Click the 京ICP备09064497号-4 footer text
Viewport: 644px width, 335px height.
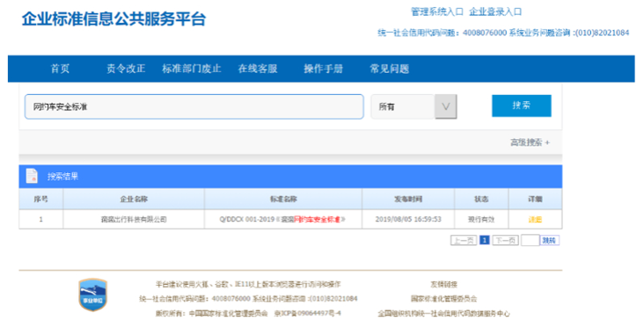308,314
